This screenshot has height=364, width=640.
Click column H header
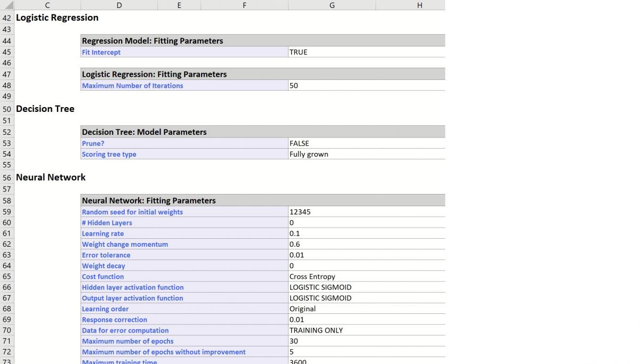click(419, 5)
